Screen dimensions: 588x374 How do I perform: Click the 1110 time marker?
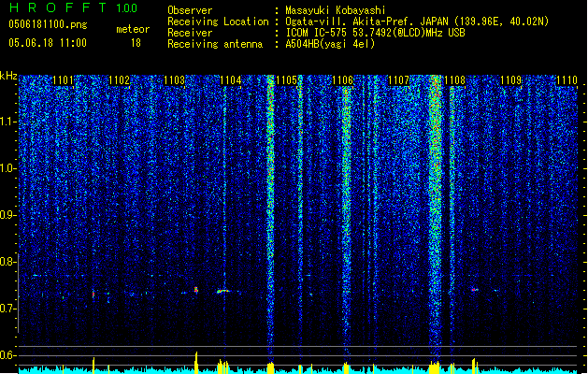click(566, 80)
